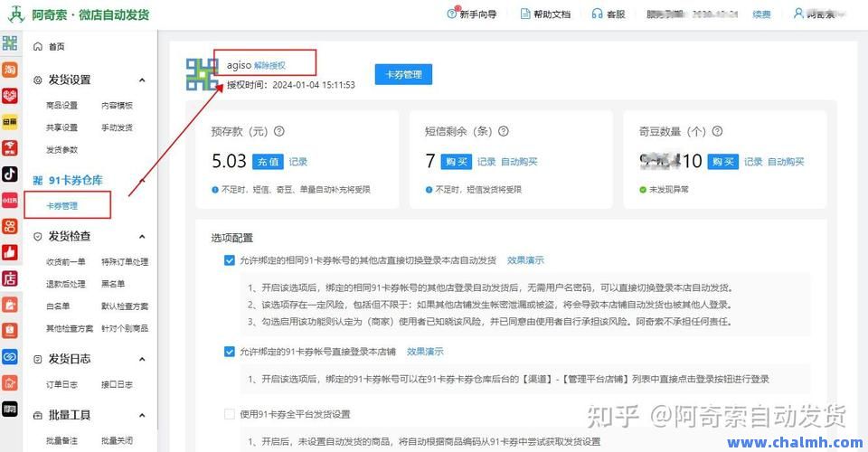
Task: Click the blue 卡券管理 button
Action: [x=403, y=74]
